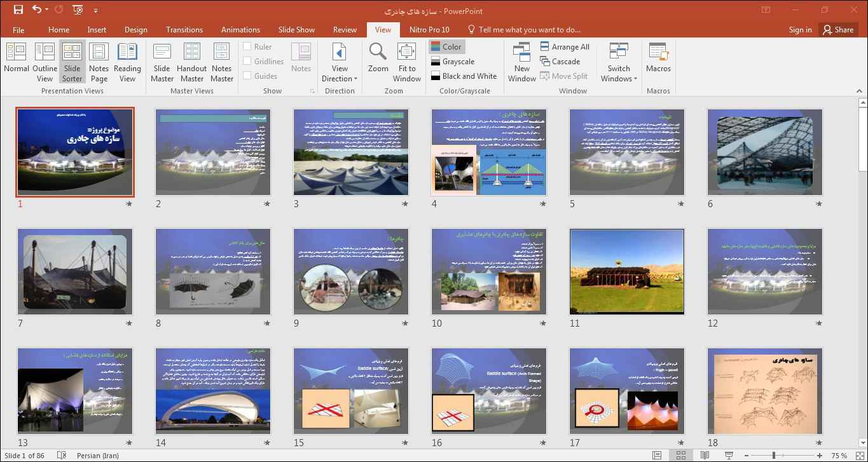Open Reading View

click(x=127, y=60)
